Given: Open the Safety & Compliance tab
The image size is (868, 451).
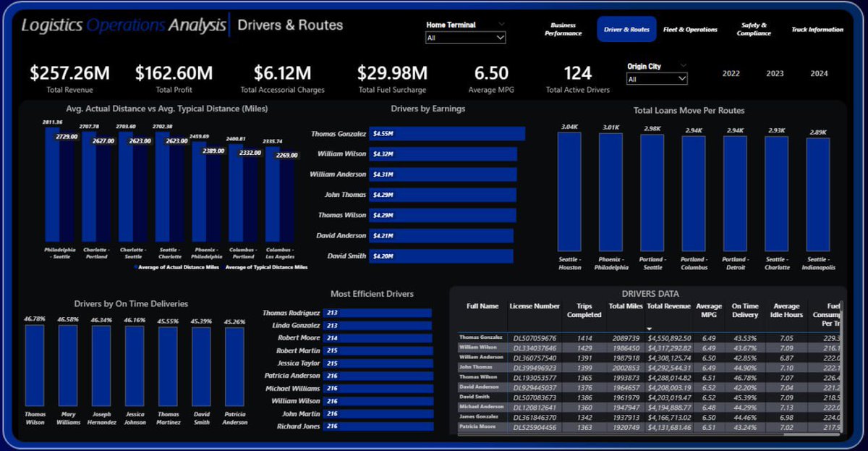Looking at the screenshot, I should [754, 29].
